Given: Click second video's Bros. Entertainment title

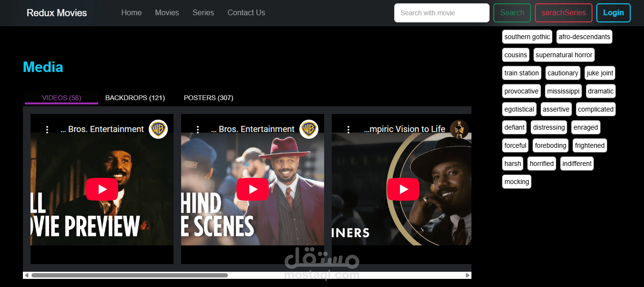Looking at the screenshot, I should coord(253,129).
